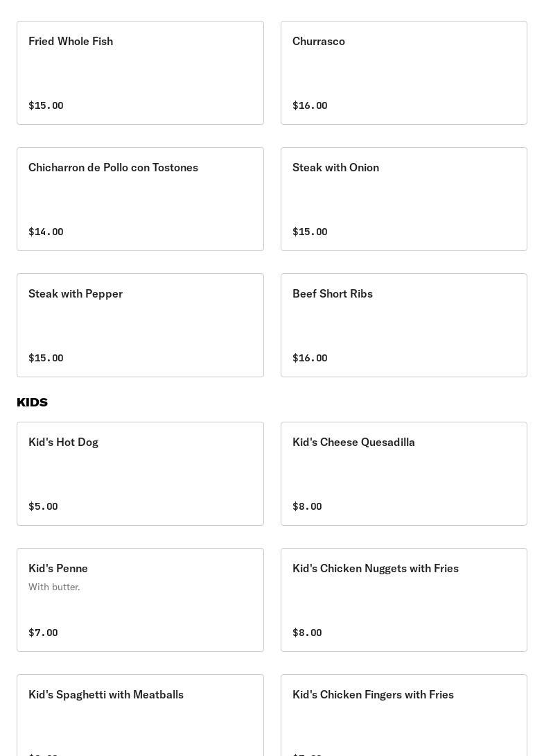Choose the Kid's Penne menu item
The image size is (544, 756).
click(x=140, y=600)
